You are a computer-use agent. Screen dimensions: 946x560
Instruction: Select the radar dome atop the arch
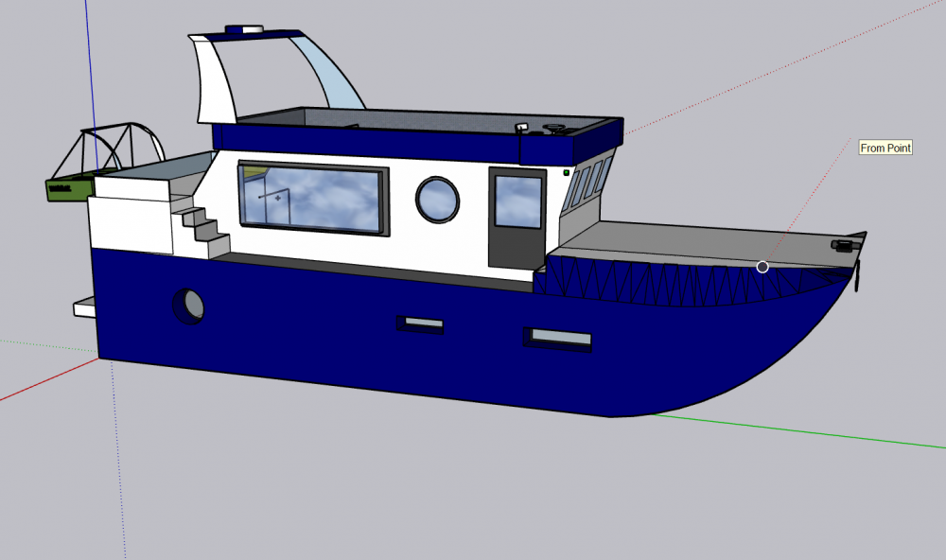coord(244,29)
